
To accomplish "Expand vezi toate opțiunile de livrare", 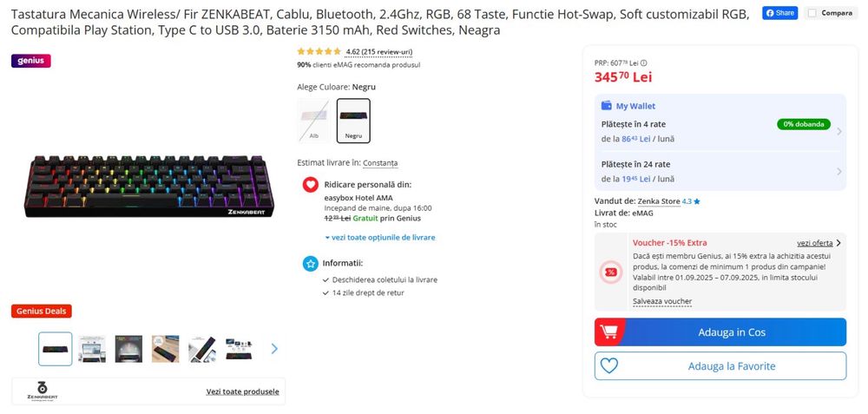I will 380,237.
